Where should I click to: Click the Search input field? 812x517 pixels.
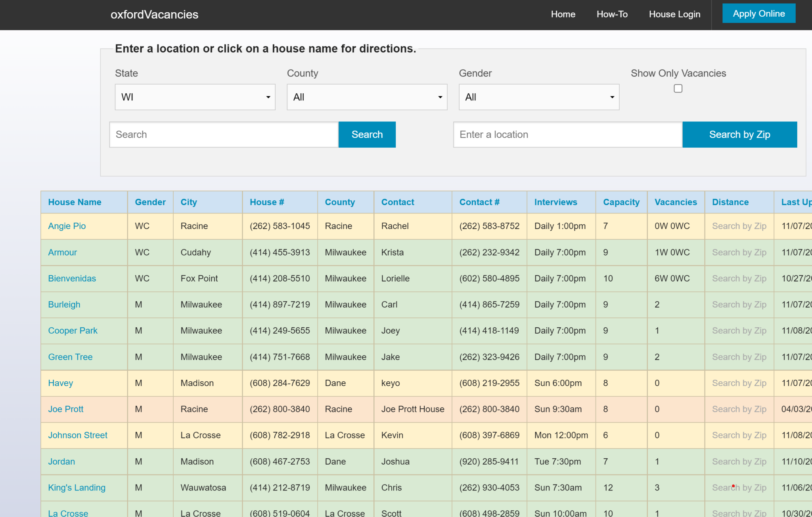pyautogui.click(x=224, y=134)
